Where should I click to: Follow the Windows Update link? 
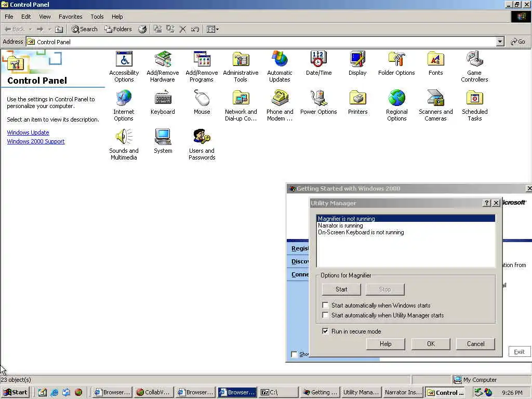pos(28,132)
